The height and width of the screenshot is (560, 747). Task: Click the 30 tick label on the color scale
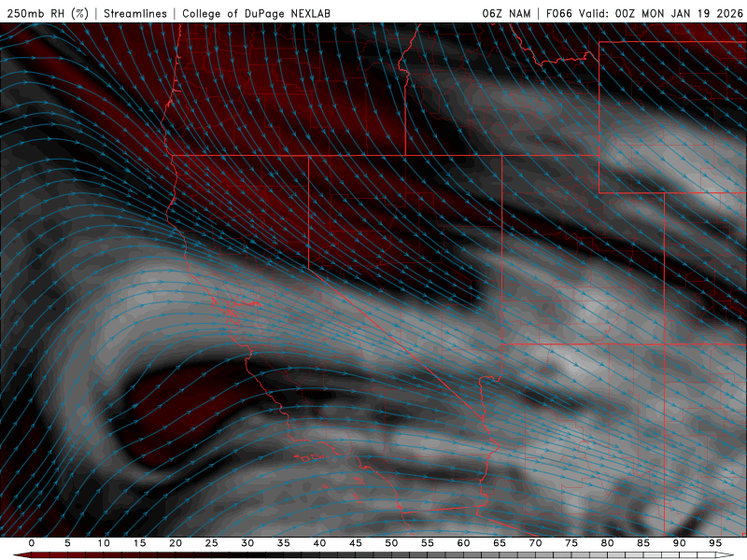coord(247,543)
